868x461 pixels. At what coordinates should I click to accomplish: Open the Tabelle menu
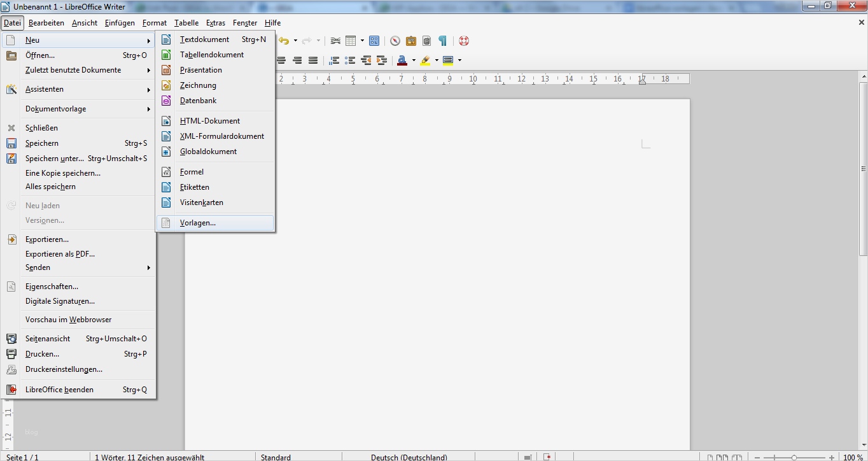pos(186,23)
